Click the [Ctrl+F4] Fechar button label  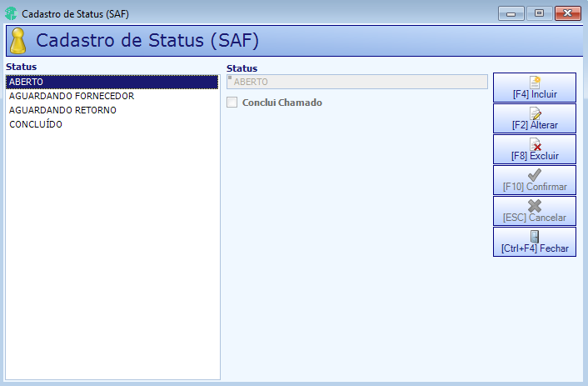pos(535,248)
